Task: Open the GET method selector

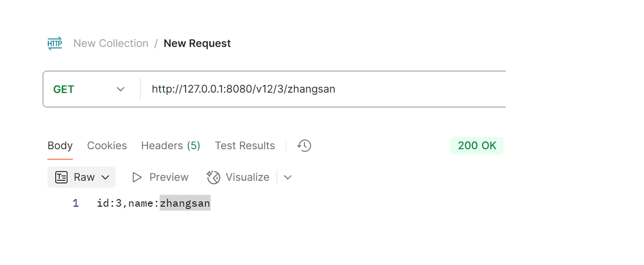Action: [89, 89]
